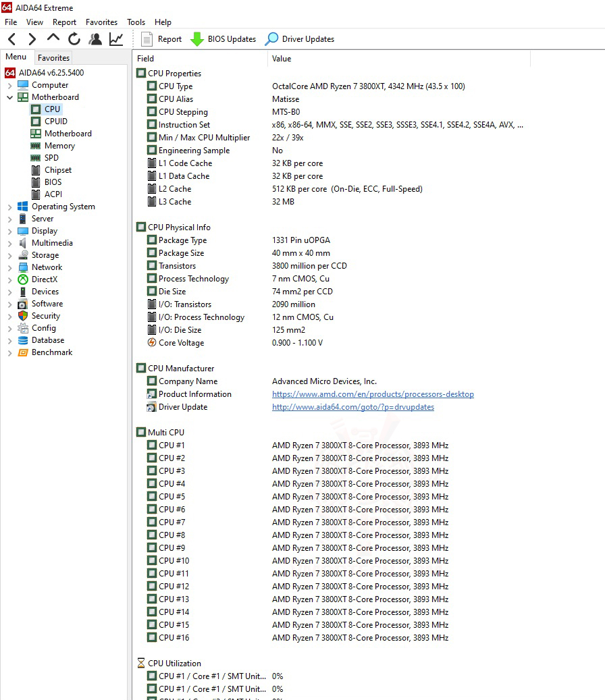
Task: Switch to the Favorites tab
Action: pyautogui.click(x=53, y=57)
